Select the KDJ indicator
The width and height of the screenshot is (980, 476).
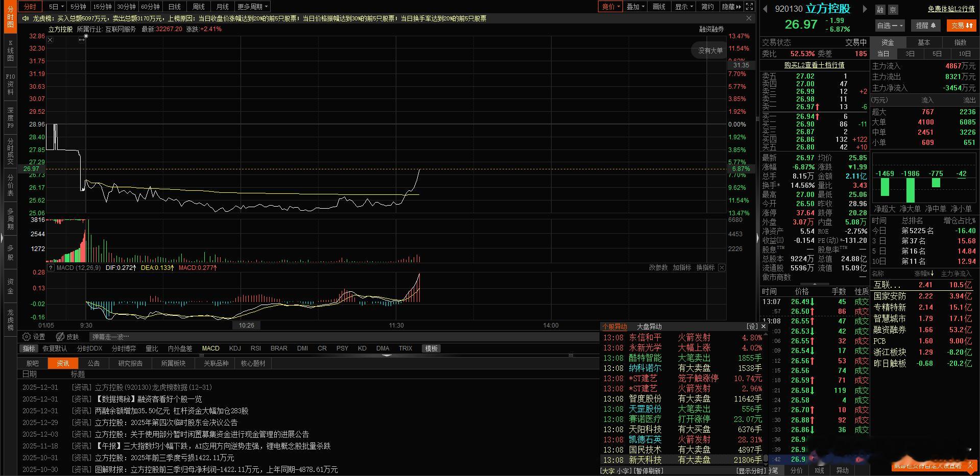235,348
